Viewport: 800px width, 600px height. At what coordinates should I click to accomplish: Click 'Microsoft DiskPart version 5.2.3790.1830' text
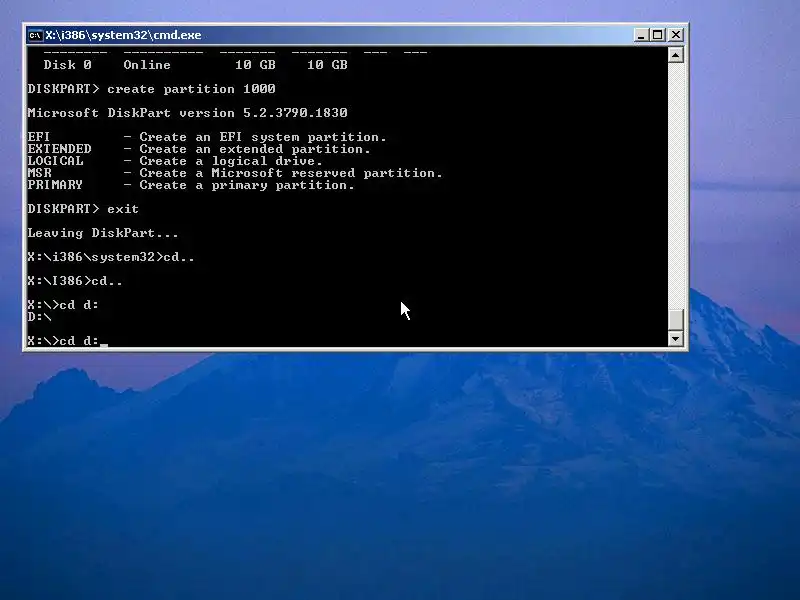187,113
